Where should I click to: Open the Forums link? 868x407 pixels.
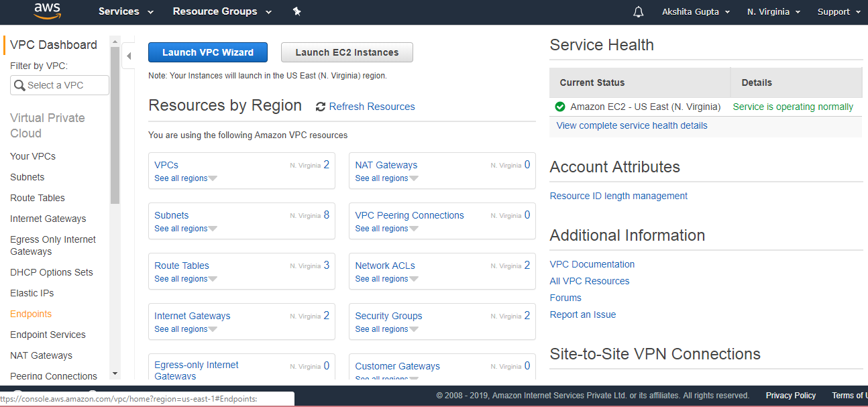[x=565, y=298]
